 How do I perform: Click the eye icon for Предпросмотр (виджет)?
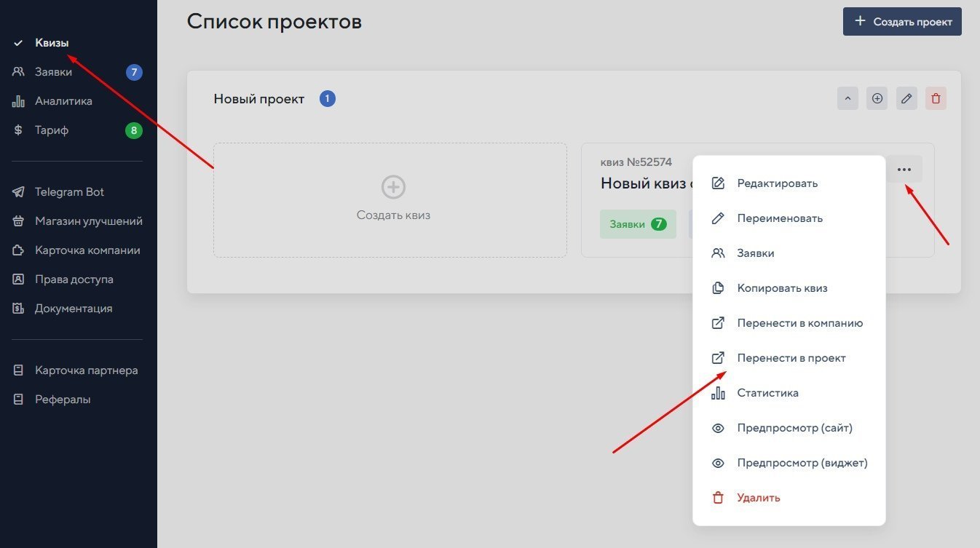(718, 463)
